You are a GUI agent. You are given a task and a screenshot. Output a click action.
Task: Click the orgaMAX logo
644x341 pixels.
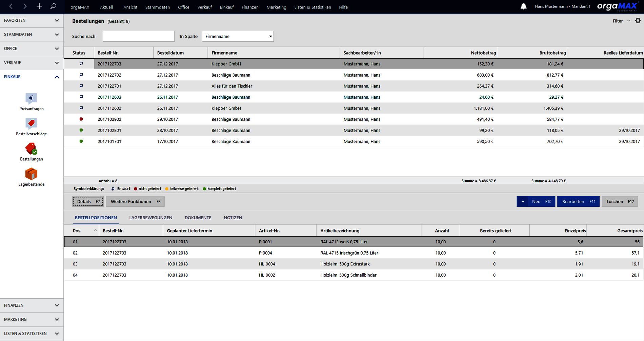618,6
